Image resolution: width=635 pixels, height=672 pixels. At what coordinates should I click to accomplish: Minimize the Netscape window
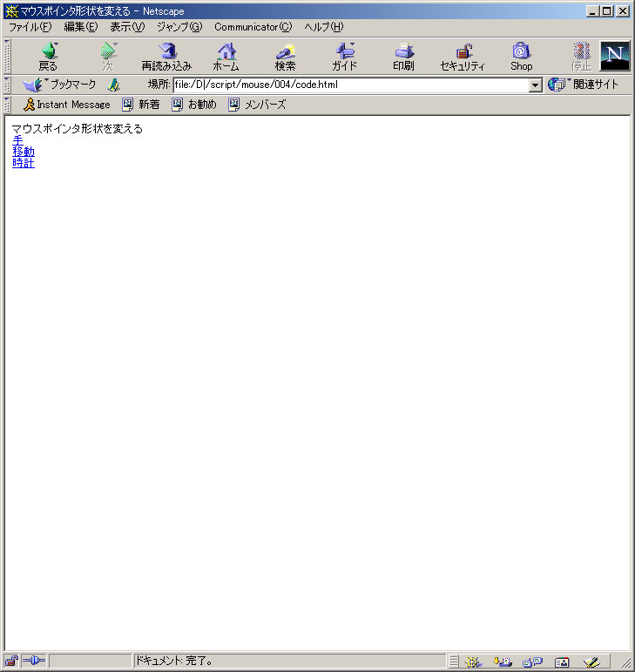point(592,11)
